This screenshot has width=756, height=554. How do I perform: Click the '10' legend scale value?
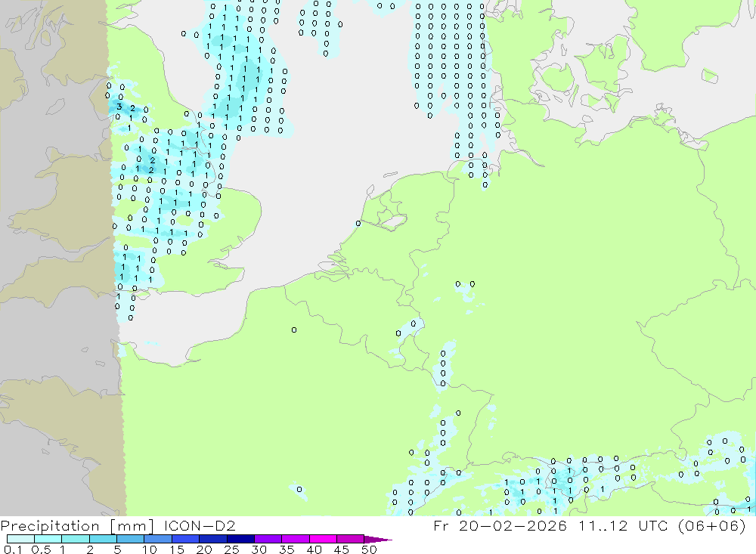[150, 549]
